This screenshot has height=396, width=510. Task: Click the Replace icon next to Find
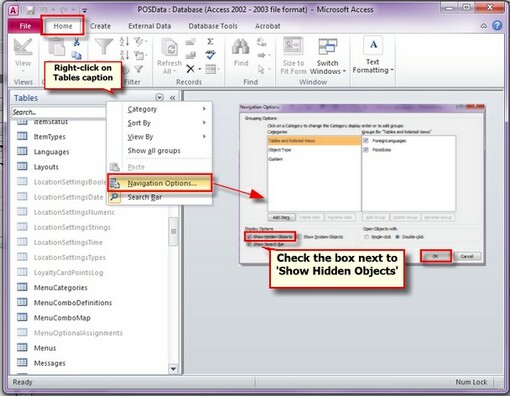(x=262, y=42)
